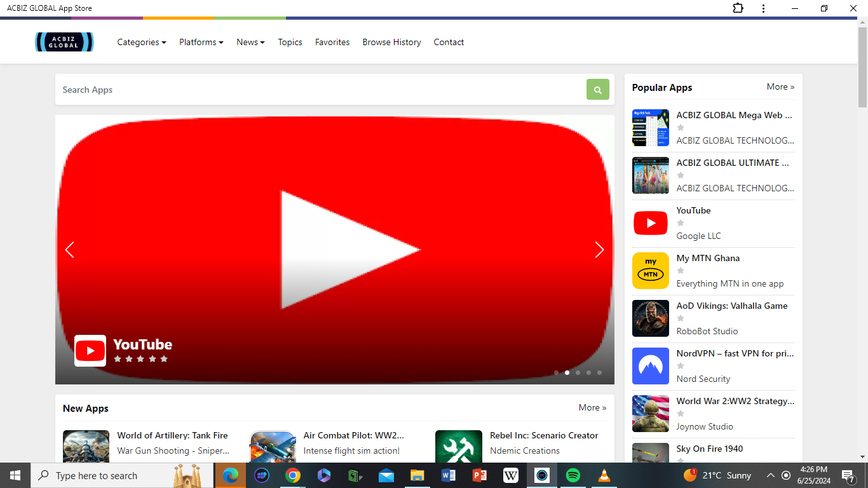Open NordVPN – fast VPN title link
Image resolution: width=868 pixels, height=488 pixels.
(x=735, y=353)
